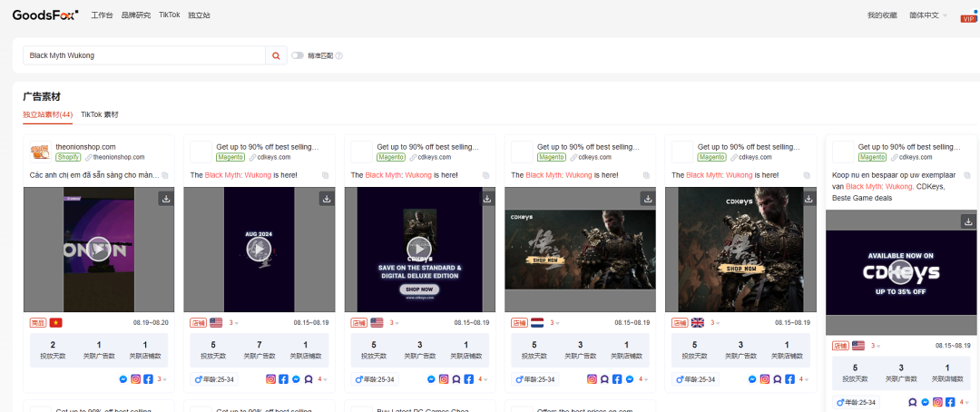
Task: Expand platform count on 'Available now on CDKeys' card
Action: pyautogui.click(x=964, y=402)
